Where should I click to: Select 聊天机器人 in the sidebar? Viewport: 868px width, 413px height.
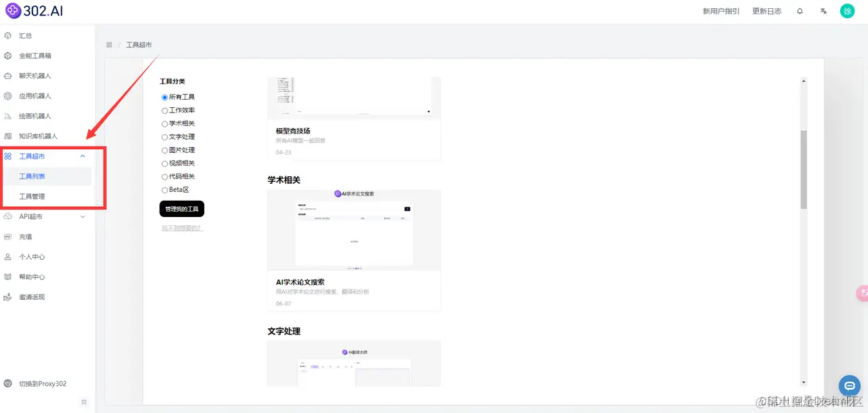[35, 75]
